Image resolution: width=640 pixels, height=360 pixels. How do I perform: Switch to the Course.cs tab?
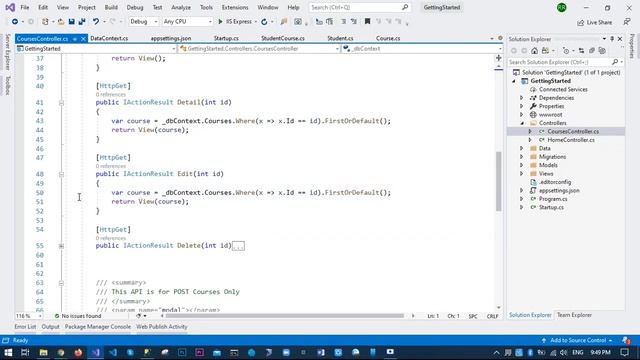(x=388, y=38)
